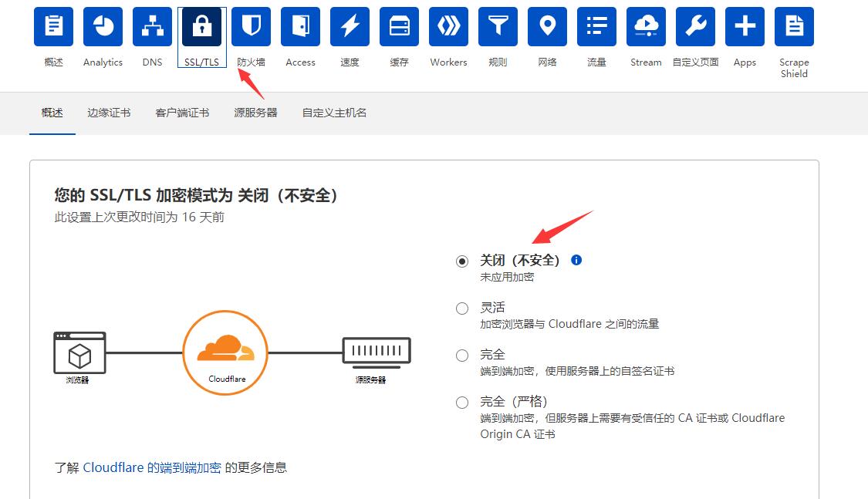Open the 缓存 storage icon
Image resolution: width=868 pixels, height=499 pixels.
pos(399,27)
